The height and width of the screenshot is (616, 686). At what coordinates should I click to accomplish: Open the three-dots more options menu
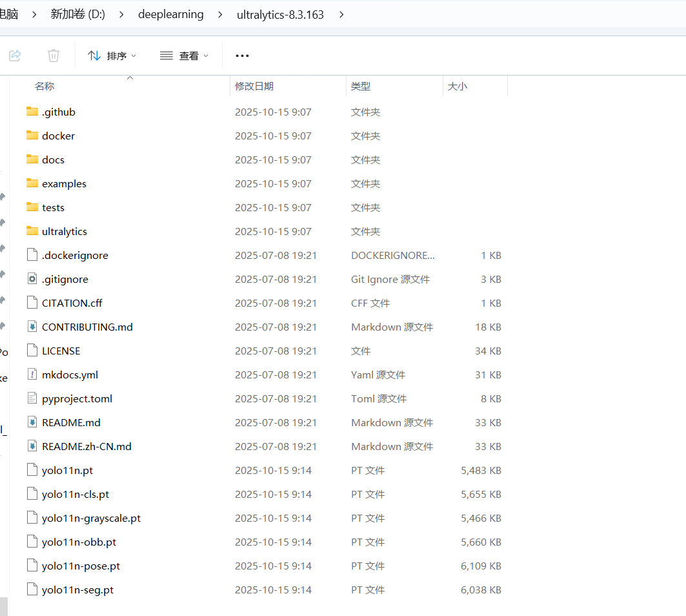tap(242, 56)
